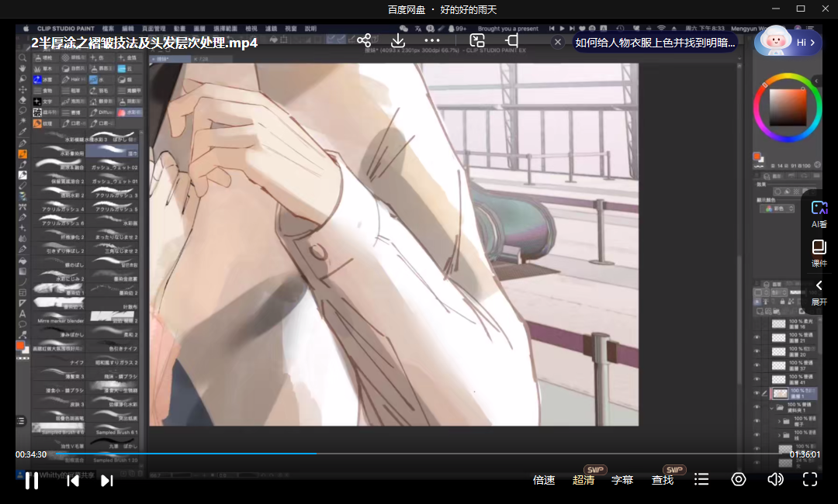The width and height of the screenshot is (838, 504).
Task: Toggle visibility of layer 圖層 20
Action: (x=757, y=351)
